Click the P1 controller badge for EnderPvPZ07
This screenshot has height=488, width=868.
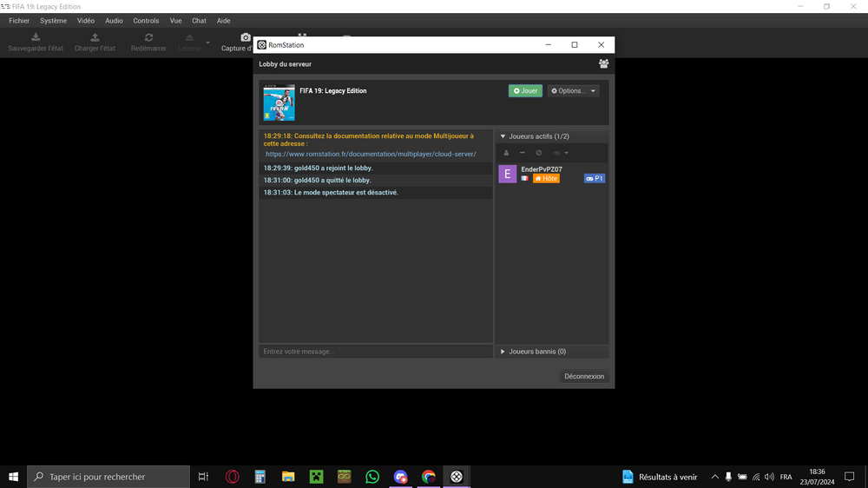pos(595,179)
